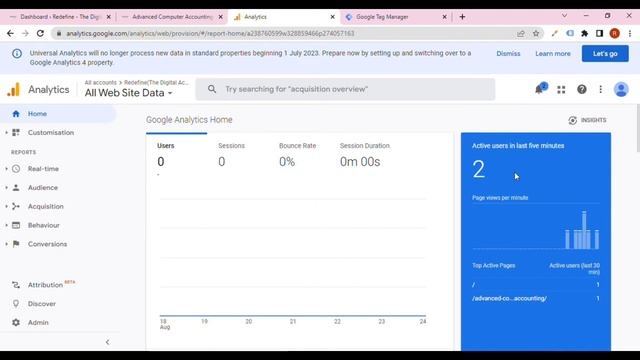640x360 pixels.
Task: Click the Audience person icon
Action: pyautogui.click(x=16, y=187)
